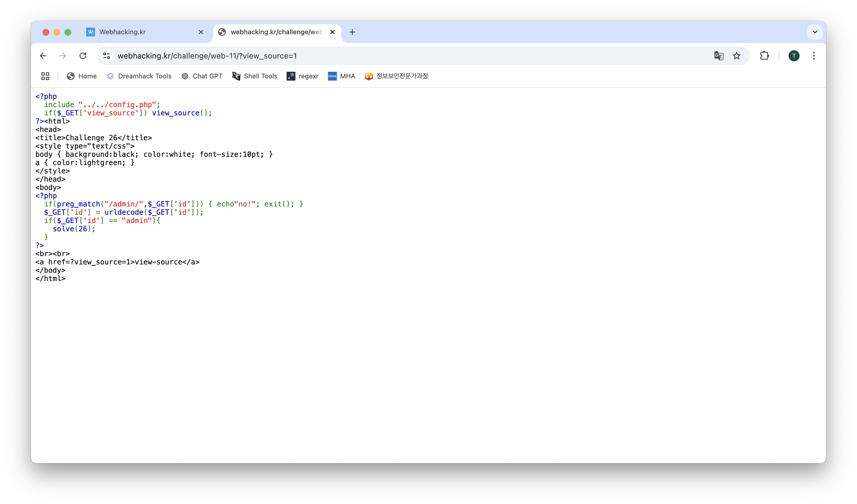This screenshot has width=857, height=504.
Task: Open a new tab with plus button
Action: point(352,32)
